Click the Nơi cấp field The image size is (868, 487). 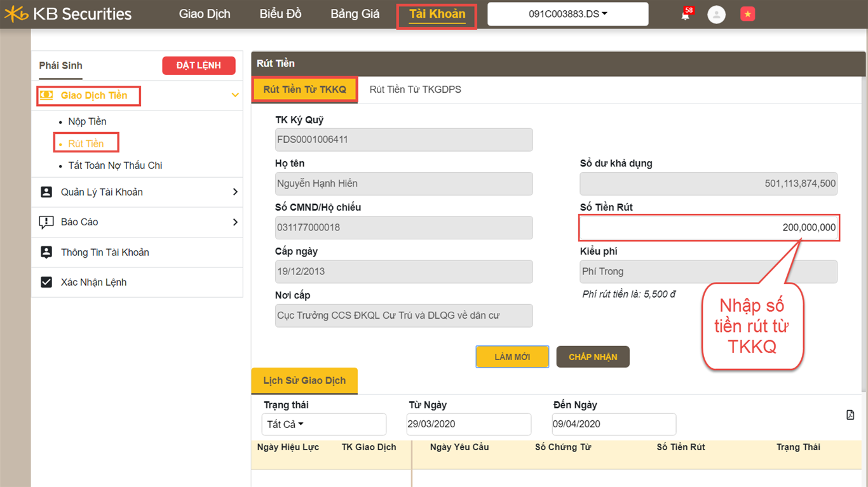tap(404, 316)
